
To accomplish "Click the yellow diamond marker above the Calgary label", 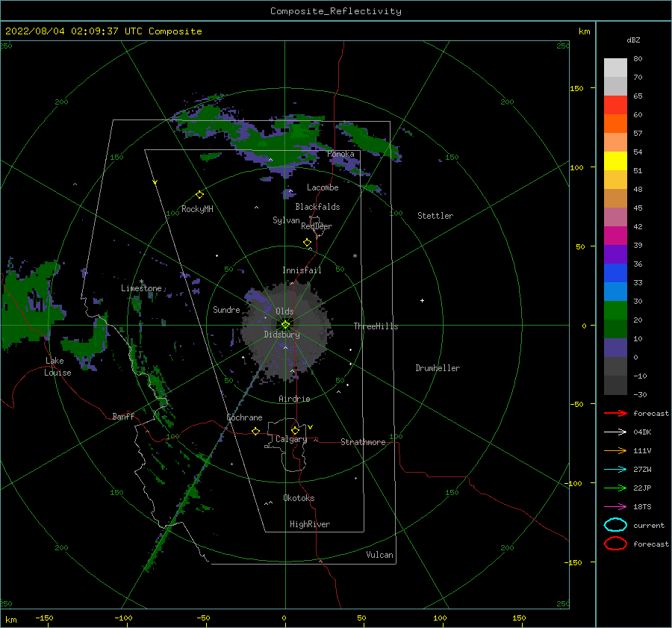I will [295, 430].
